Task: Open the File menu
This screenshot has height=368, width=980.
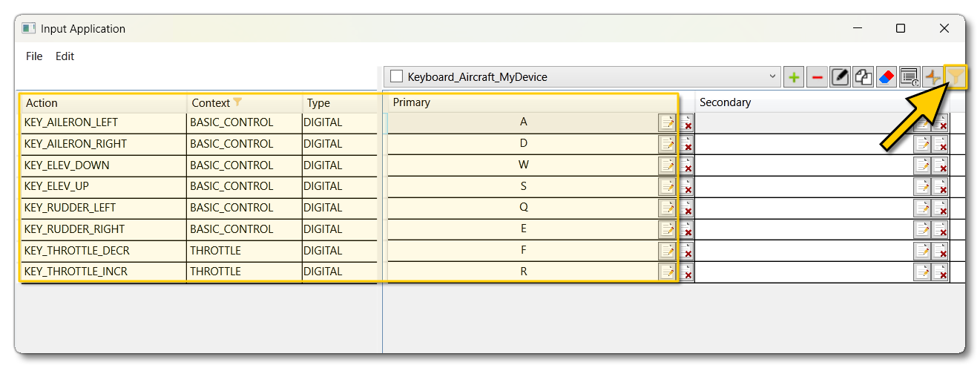Action: 34,56
